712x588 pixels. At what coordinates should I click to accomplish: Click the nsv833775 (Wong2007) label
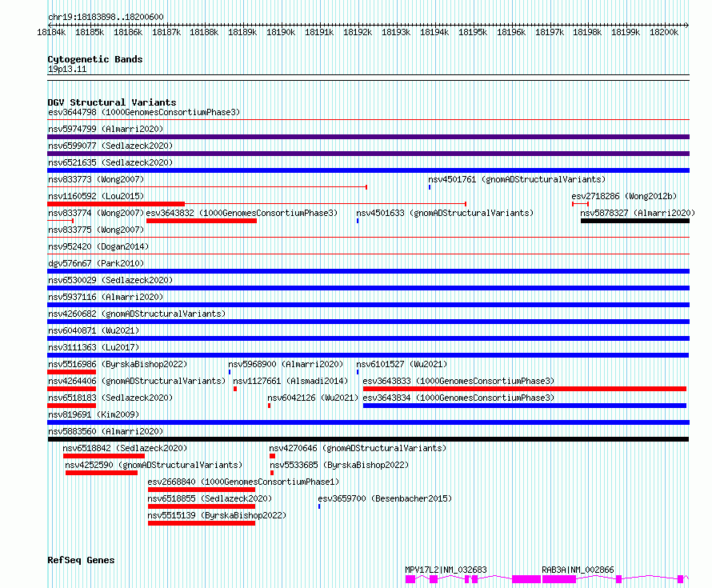[96, 230]
